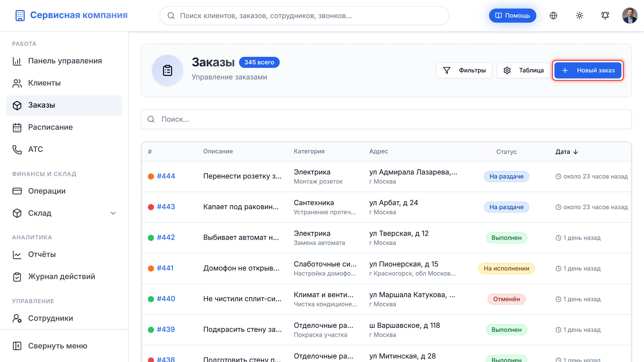Click address ул Пионерская, д 15
This screenshot has width=644, height=362.
[404, 264]
